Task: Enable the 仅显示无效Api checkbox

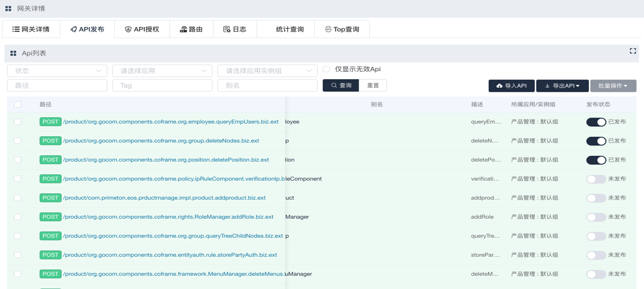Action: [x=326, y=69]
